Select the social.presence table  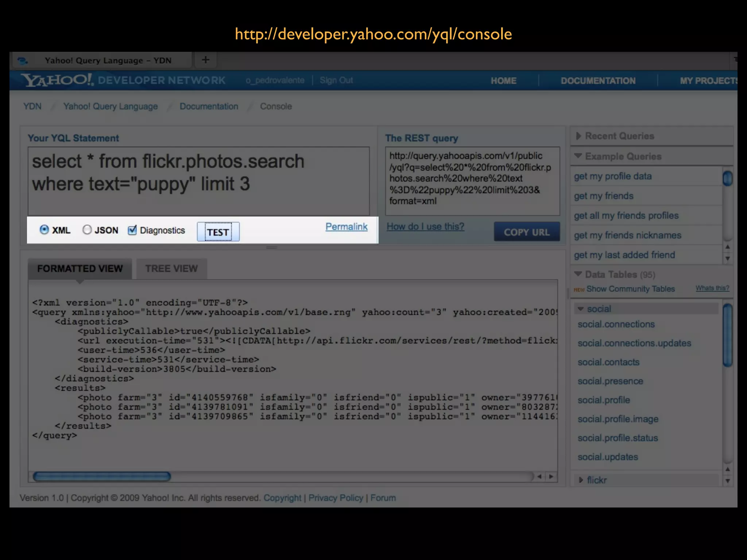tap(610, 381)
